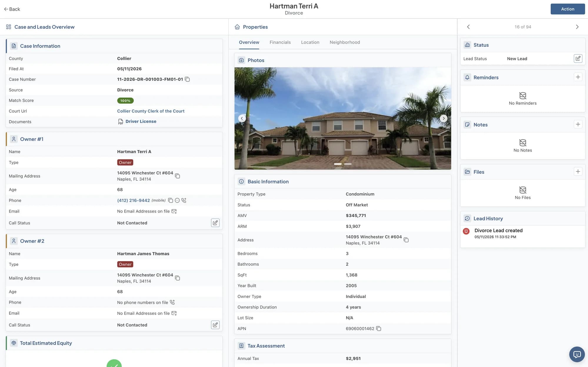Open the Action button menu
This screenshot has width=588, height=367.
point(567,9)
